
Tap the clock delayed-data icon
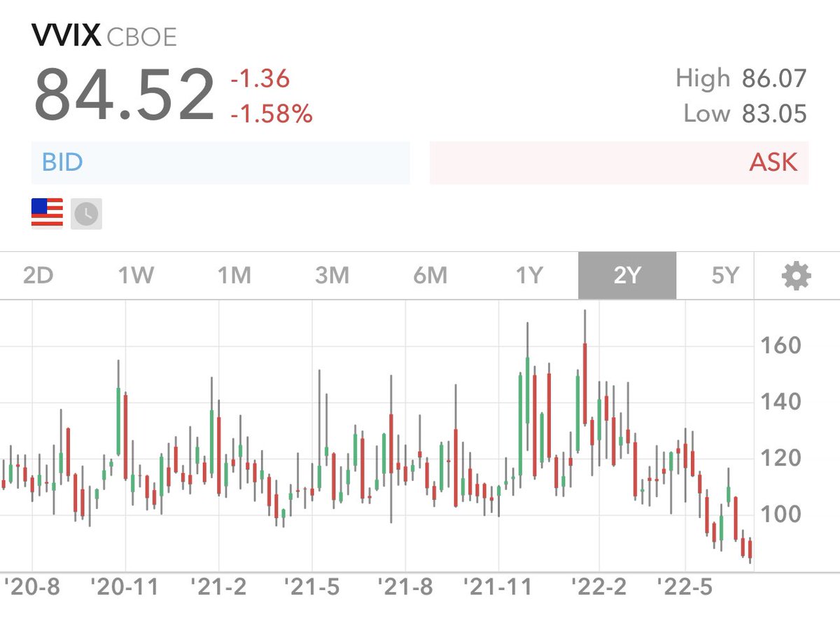pos(86,213)
